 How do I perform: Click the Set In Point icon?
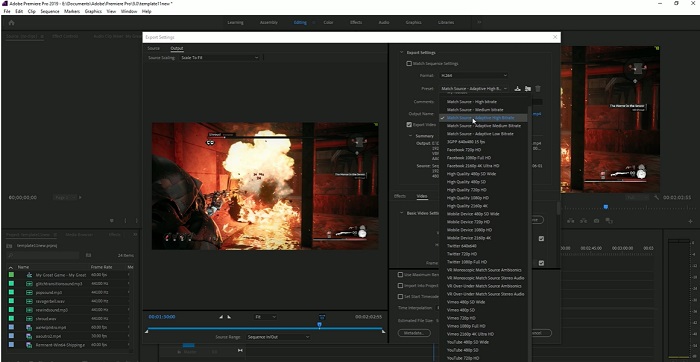pyautogui.click(x=221, y=317)
